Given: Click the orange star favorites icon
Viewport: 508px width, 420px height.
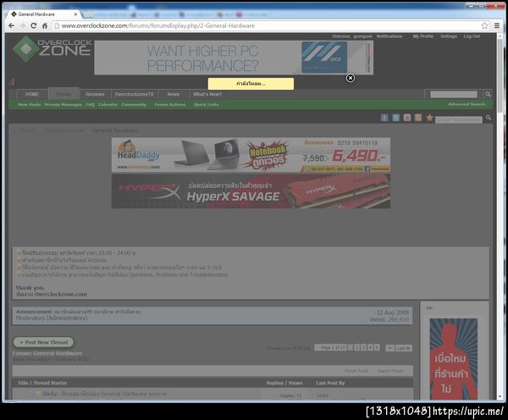Looking at the screenshot, I should (x=429, y=118).
